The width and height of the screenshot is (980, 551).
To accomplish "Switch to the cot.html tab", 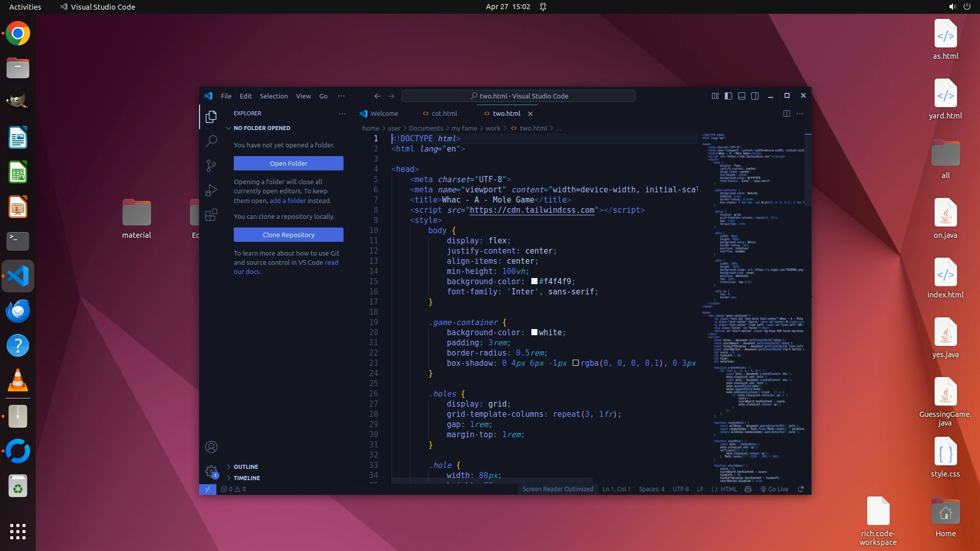I will pos(444,113).
